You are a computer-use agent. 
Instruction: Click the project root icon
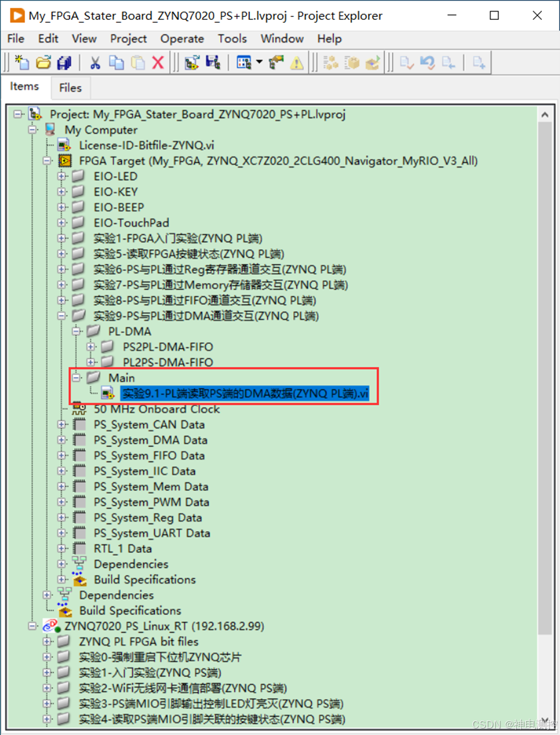36,114
